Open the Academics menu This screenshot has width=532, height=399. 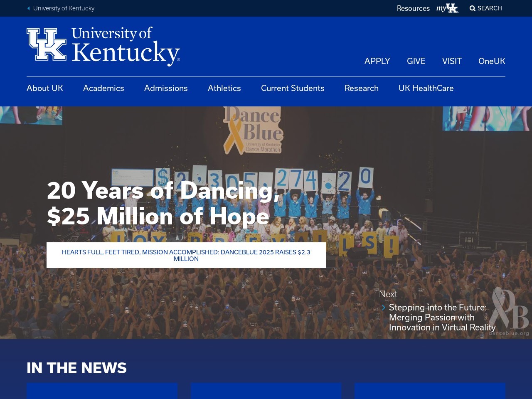click(103, 88)
